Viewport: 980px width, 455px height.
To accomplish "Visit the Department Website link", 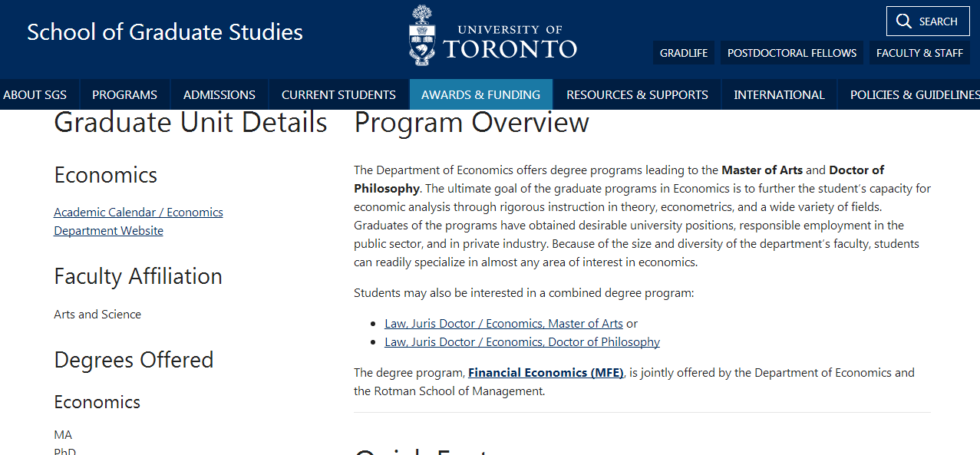I will [108, 231].
